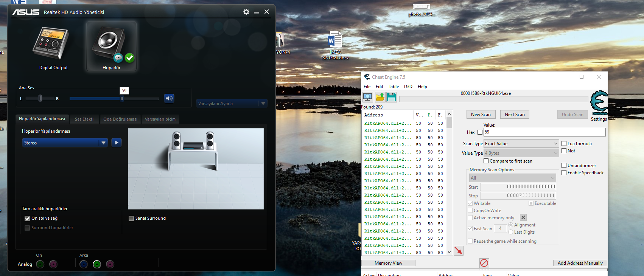Image resolution: width=644 pixels, height=276 pixels.
Task: Click the L/R balance slider handle
Action: 40,99
